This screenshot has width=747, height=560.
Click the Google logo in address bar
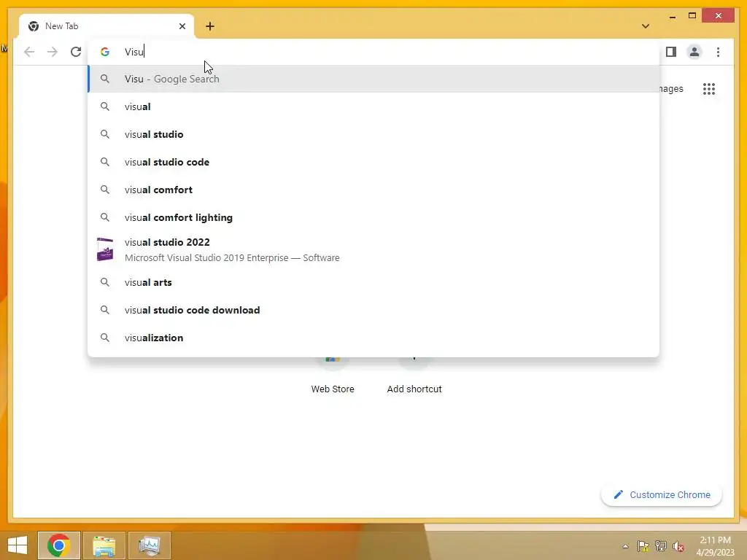coord(105,52)
